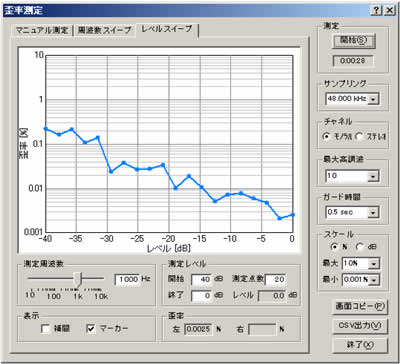
Task: Uncheck the マーカー checkbox
Action: (x=91, y=329)
